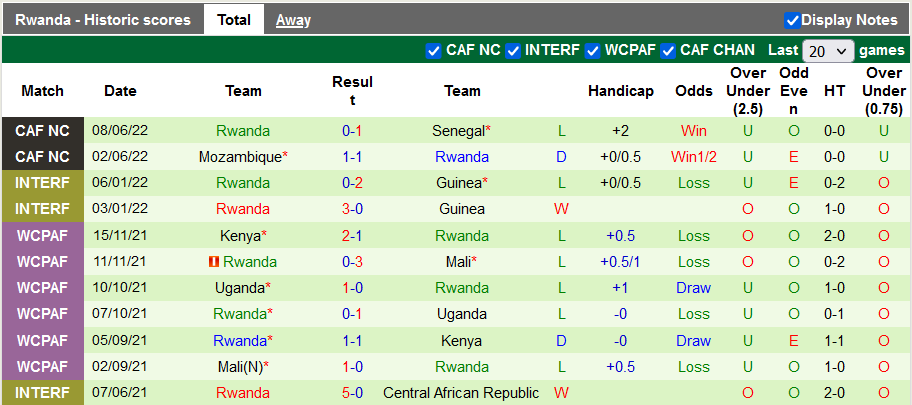Image resolution: width=912 pixels, height=405 pixels.
Task: Click the Date column header
Action: [120, 91]
